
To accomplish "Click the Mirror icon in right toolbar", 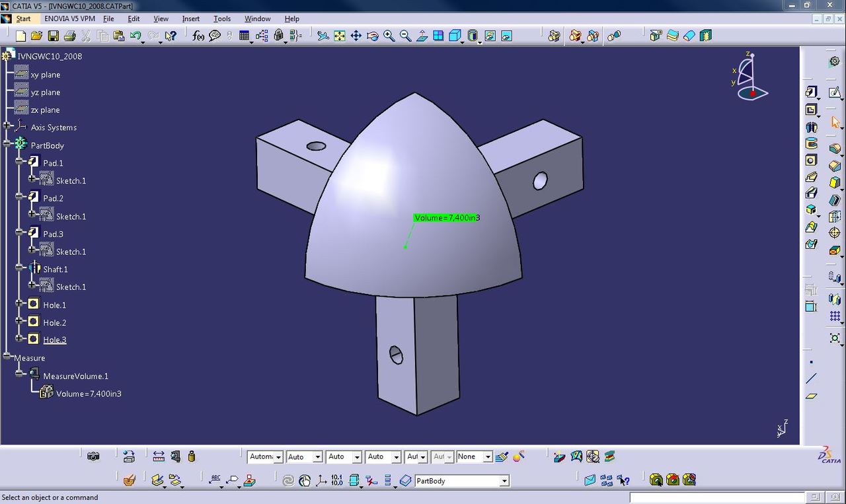I will point(835,300).
